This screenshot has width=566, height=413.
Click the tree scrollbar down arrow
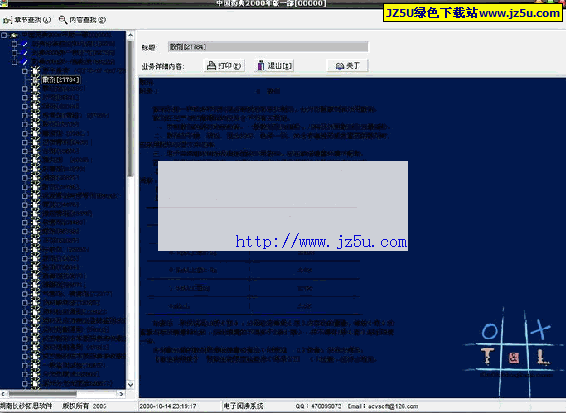pos(130,385)
